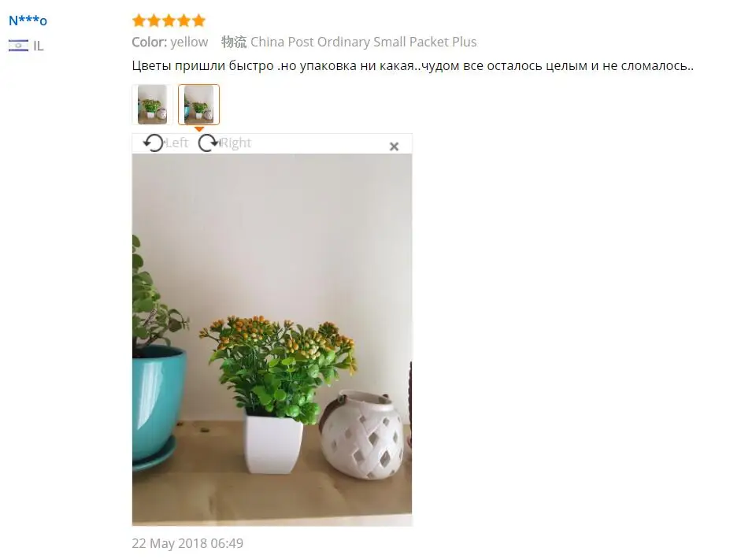Click the rotate right arrow icon

point(208,143)
